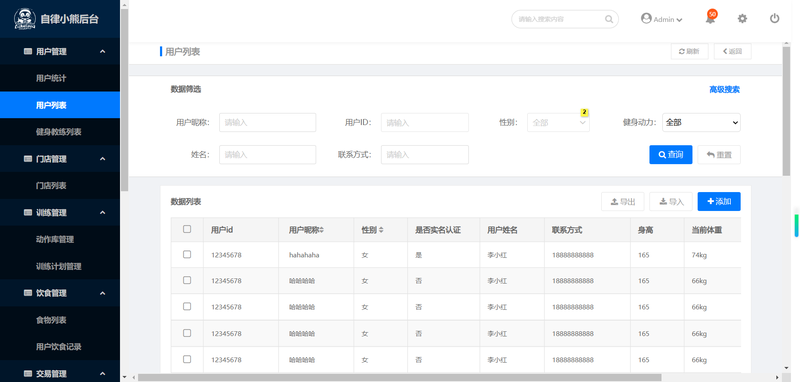Collapse the 用户管理 sidebar section chevron
Image resolution: width=800 pixels, height=382 pixels.
coord(103,52)
